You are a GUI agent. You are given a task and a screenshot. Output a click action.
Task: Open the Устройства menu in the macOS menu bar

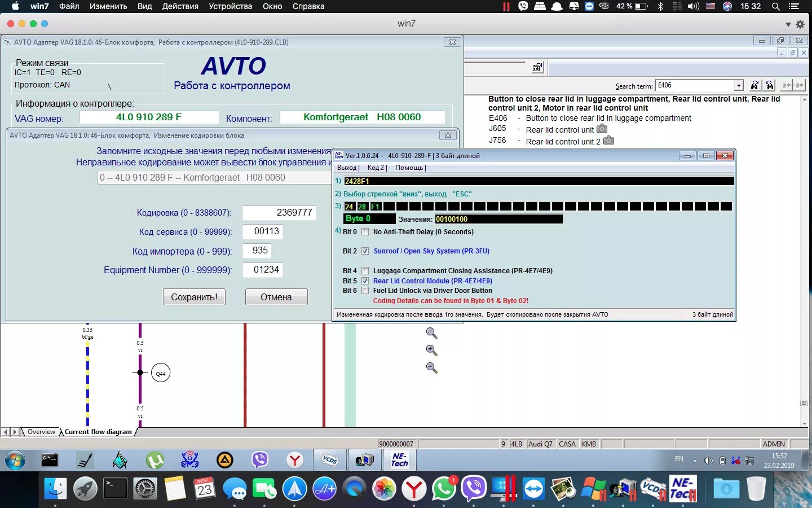[x=230, y=6]
